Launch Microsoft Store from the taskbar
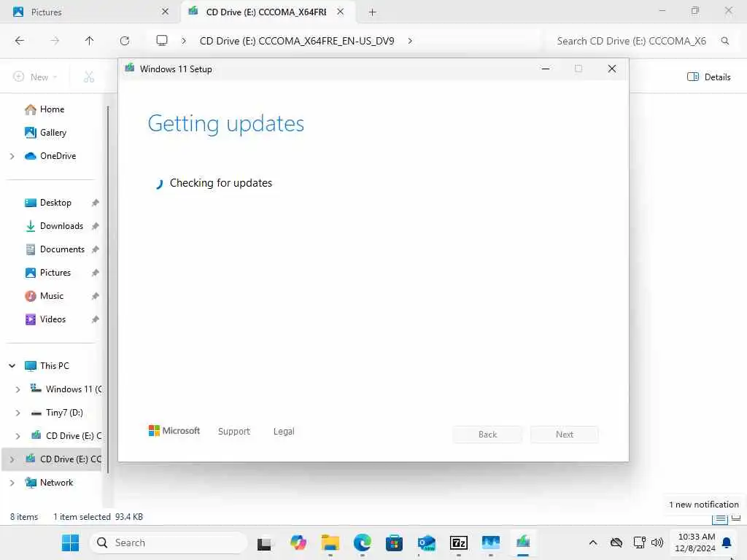Screen dimensions: 747x560 point(394,542)
